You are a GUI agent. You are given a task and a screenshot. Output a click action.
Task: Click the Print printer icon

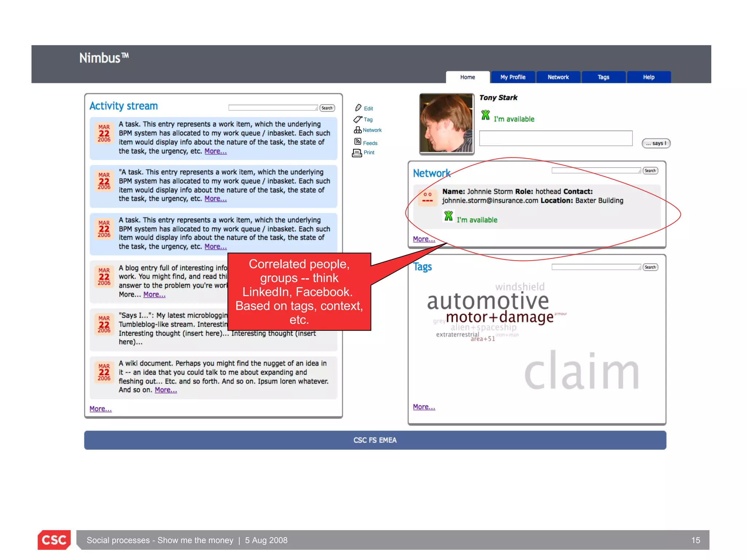coord(357,153)
